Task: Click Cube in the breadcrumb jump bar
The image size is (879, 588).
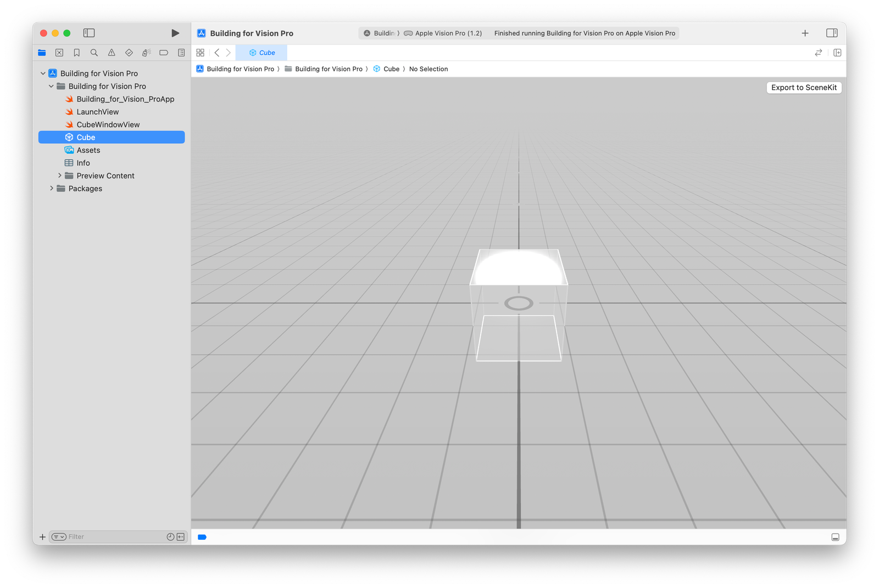Action: click(x=392, y=69)
